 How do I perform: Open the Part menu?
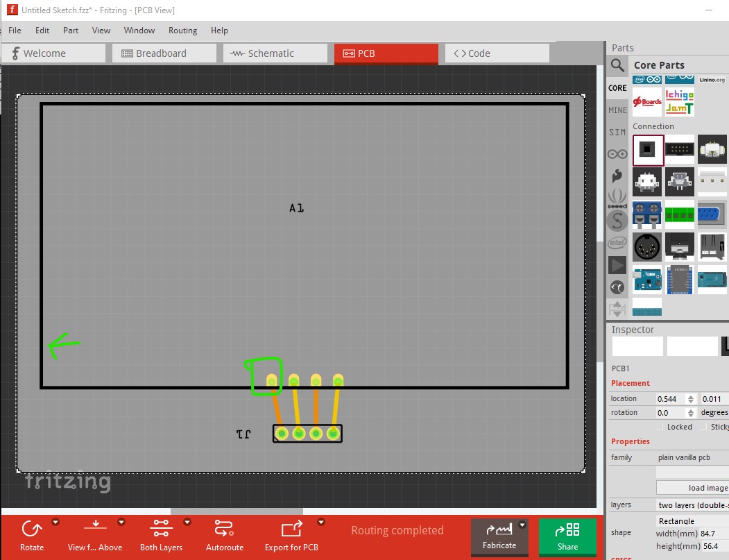point(71,31)
